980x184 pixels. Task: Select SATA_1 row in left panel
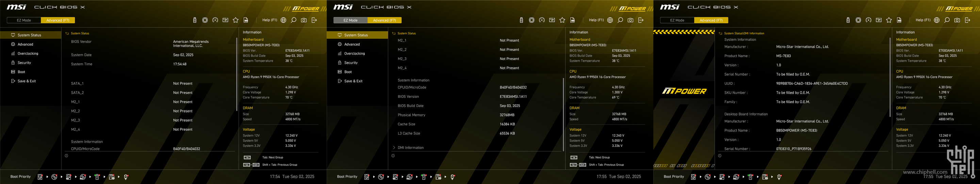pyautogui.click(x=150, y=83)
